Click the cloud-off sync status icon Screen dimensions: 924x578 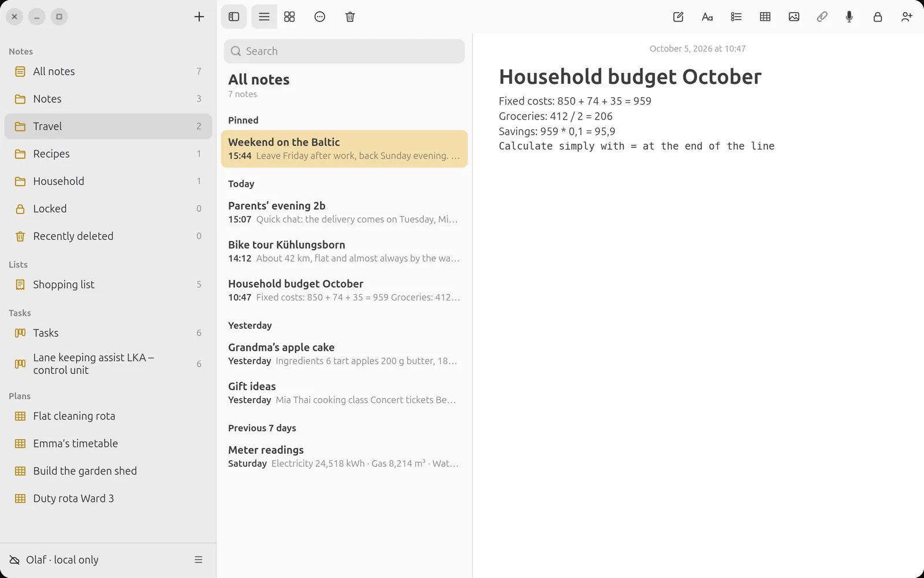[14, 560]
